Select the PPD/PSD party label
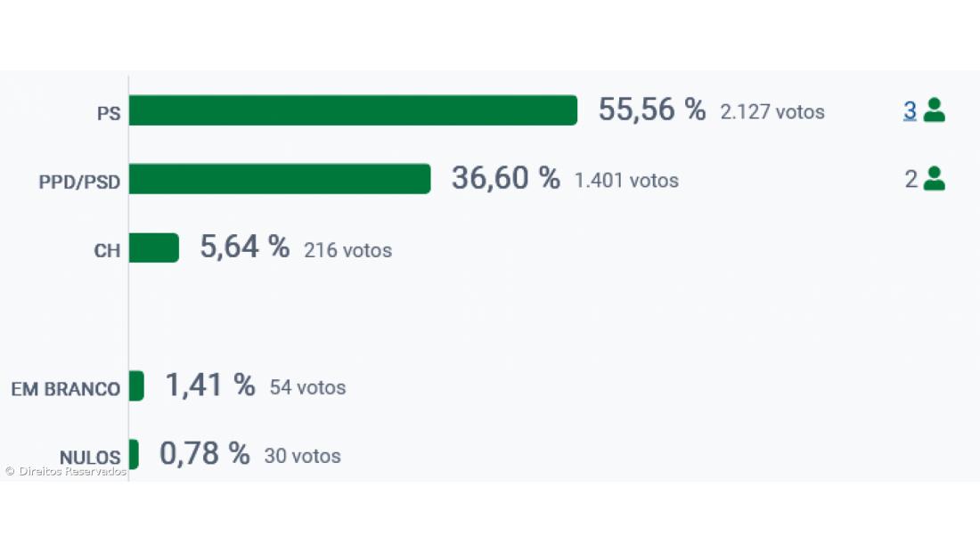 tap(79, 183)
